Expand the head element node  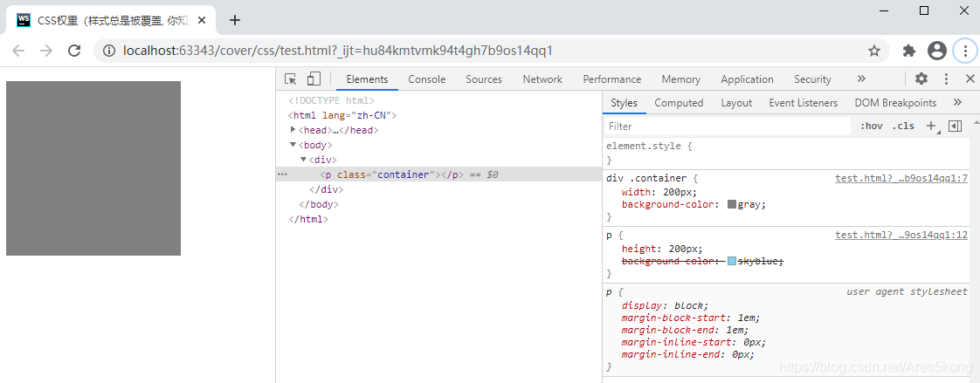point(293,130)
